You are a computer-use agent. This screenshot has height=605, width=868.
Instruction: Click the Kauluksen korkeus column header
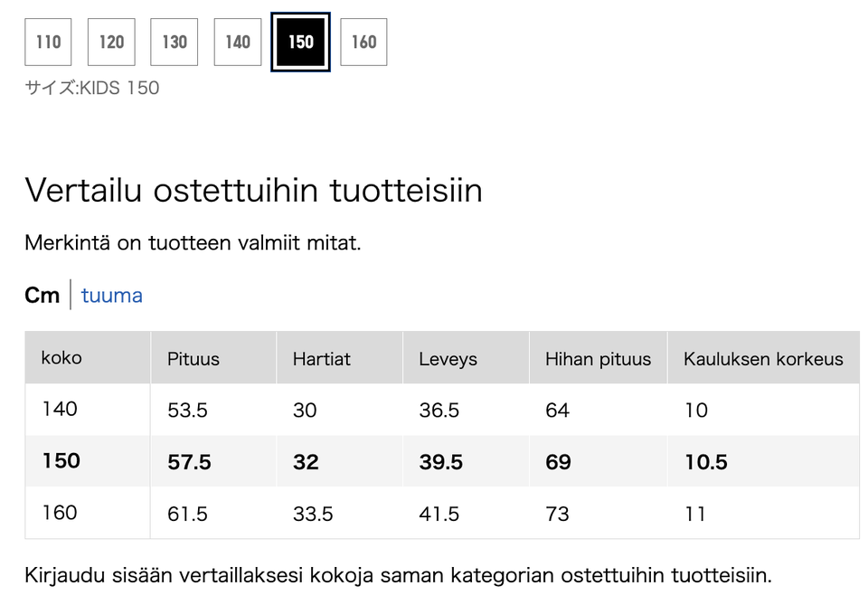[x=763, y=359]
